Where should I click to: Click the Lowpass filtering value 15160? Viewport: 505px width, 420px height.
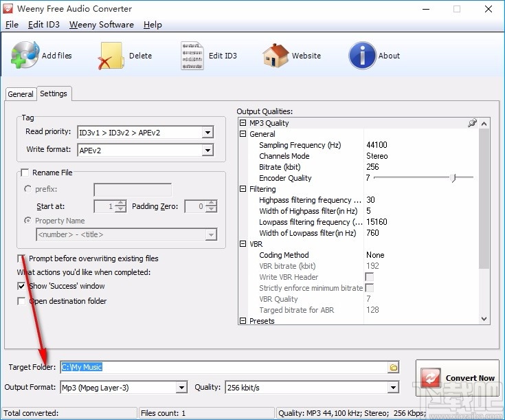377,222
